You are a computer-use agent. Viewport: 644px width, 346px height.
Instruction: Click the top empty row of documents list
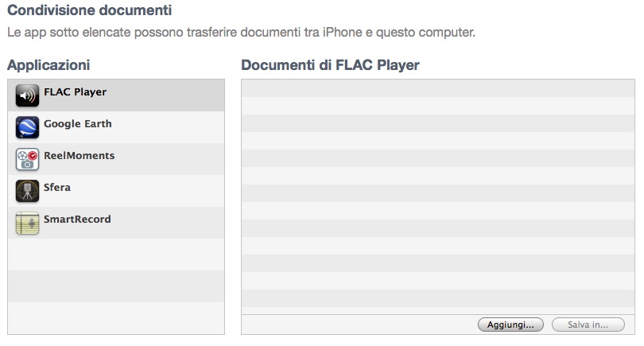coord(438,88)
